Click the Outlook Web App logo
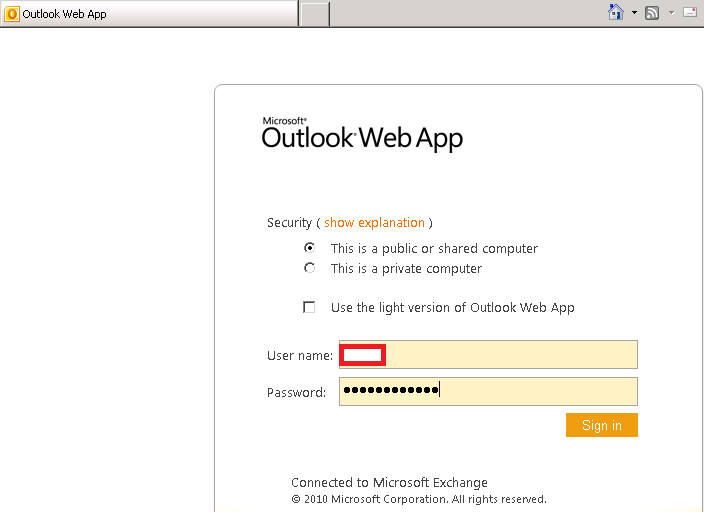 click(362, 135)
